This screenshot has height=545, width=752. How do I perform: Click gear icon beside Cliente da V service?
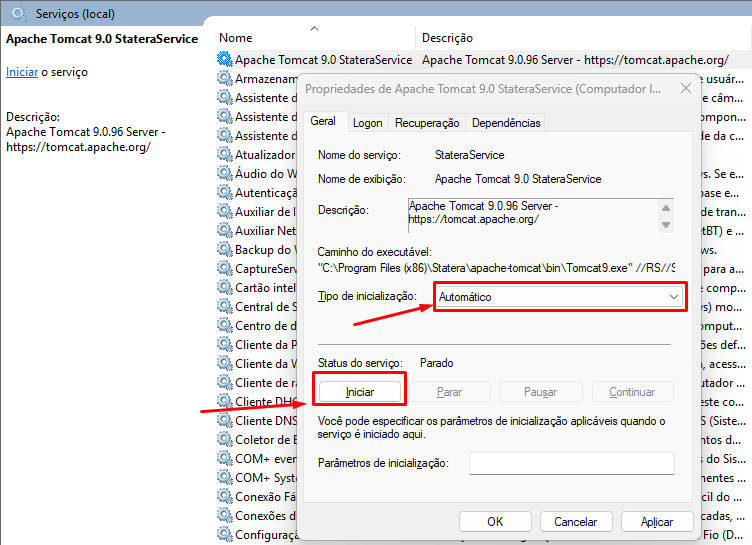point(224,364)
